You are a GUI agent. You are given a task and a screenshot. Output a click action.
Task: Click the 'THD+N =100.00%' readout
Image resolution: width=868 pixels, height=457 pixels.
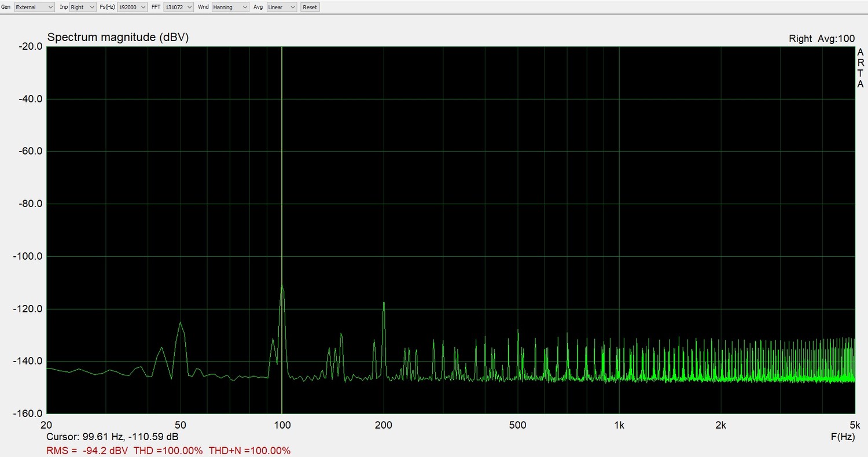(x=249, y=450)
